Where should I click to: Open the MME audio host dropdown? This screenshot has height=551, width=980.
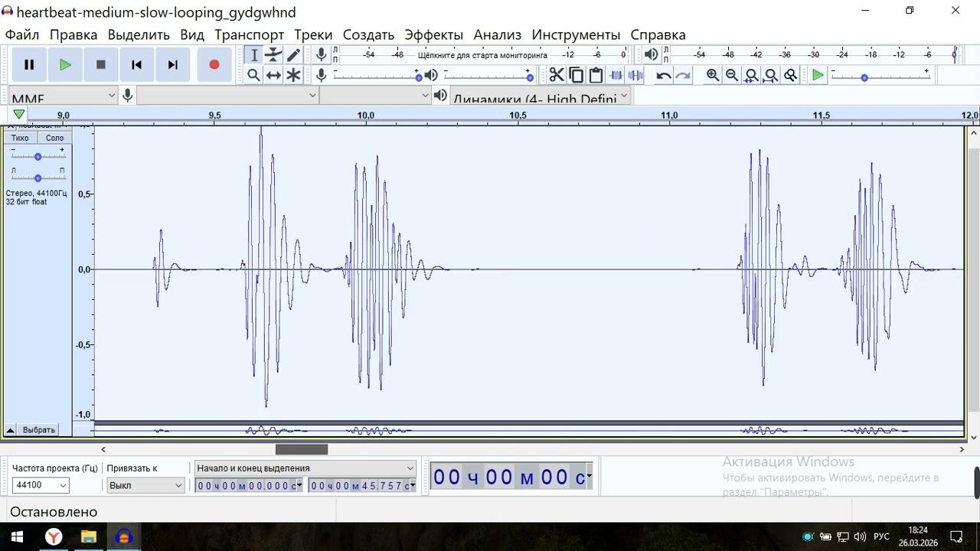pyautogui.click(x=63, y=96)
